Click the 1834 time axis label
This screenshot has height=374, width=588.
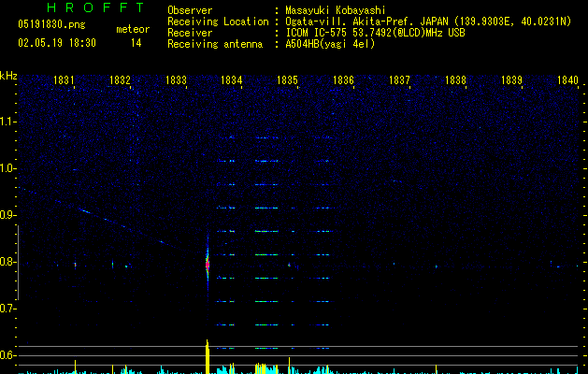pos(232,80)
